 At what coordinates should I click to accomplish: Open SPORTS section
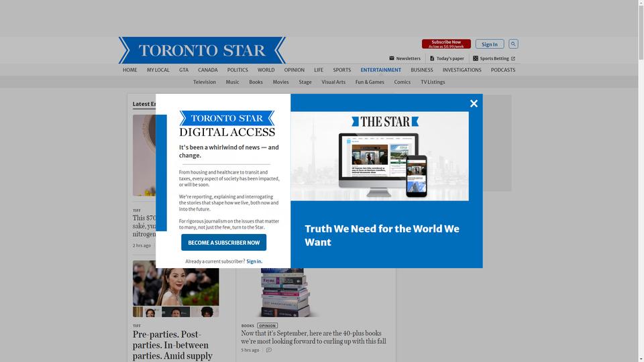(341, 70)
